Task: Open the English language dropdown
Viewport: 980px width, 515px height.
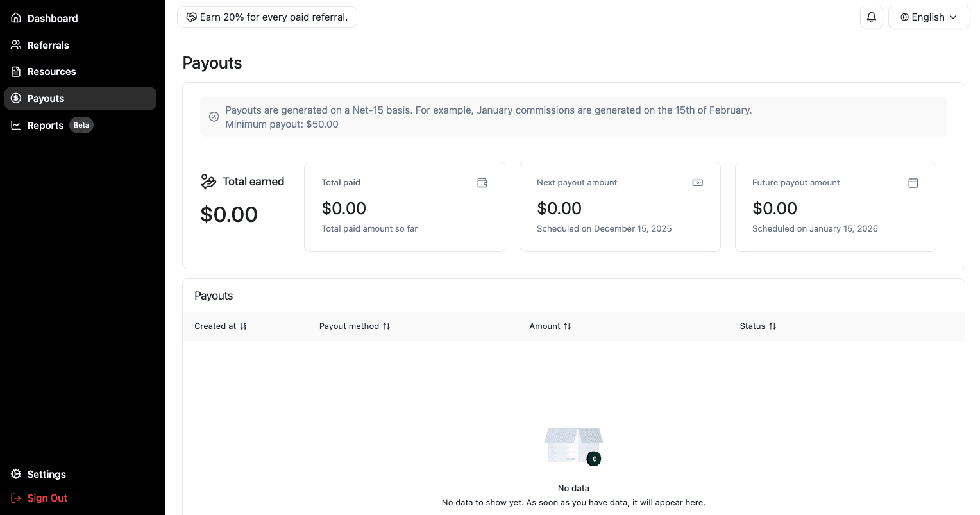Action: point(929,17)
